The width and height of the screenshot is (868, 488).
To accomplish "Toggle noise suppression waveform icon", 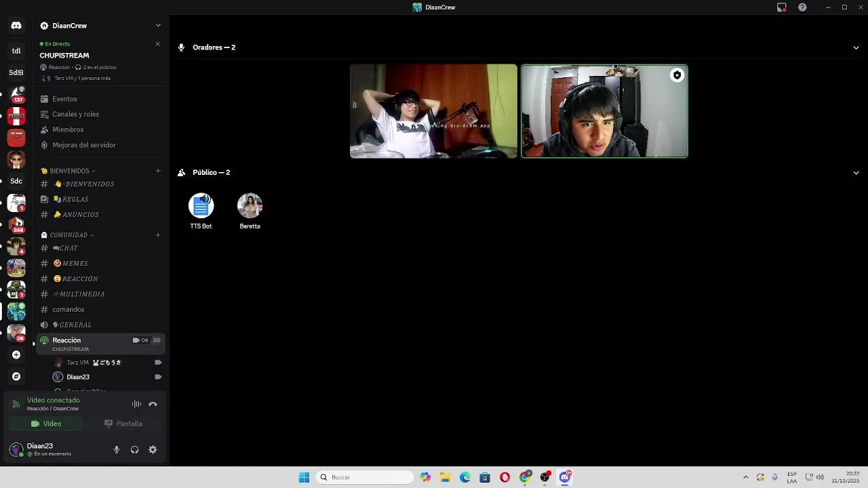I will tap(136, 404).
